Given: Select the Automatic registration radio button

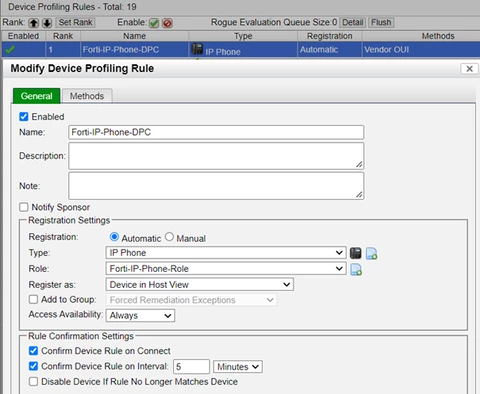Looking at the screenshot, I should (114, 237).
